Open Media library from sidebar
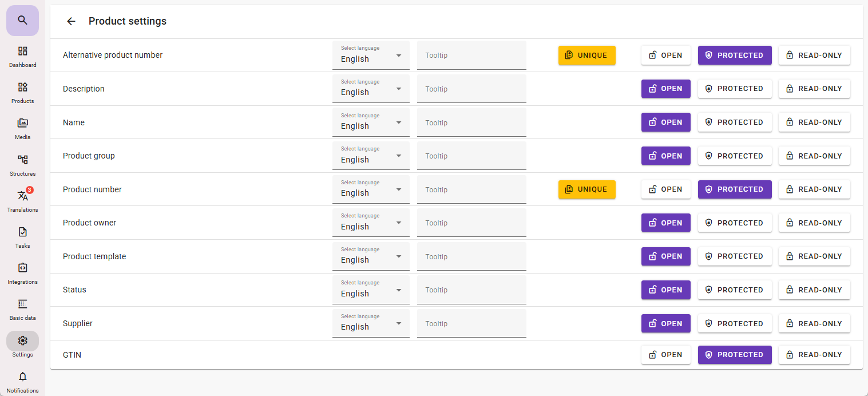 [x=22, y=128]
